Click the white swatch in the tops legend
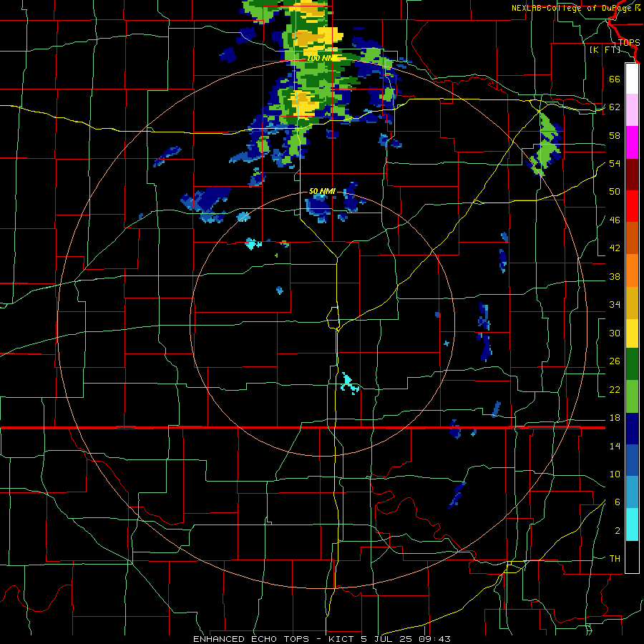Viewport: 644px width, 644px height. pos(632,79)
